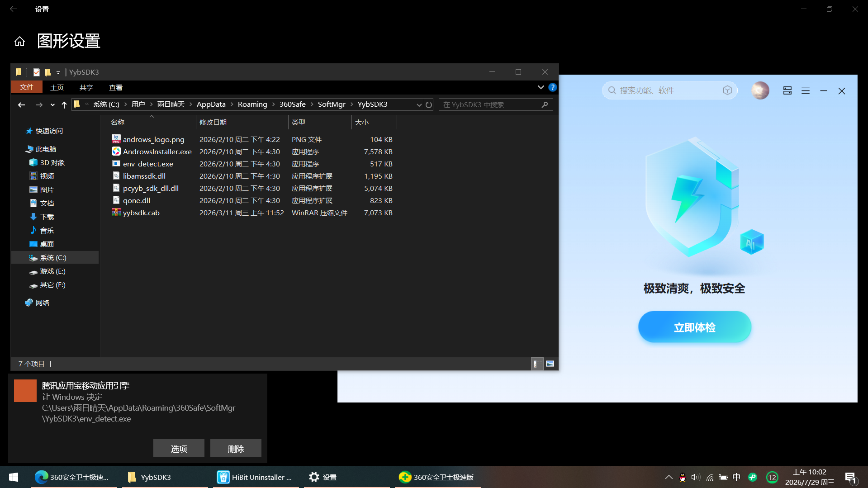
Task: Switch Explorer to large icons view
Action: [x=550, y=364]
